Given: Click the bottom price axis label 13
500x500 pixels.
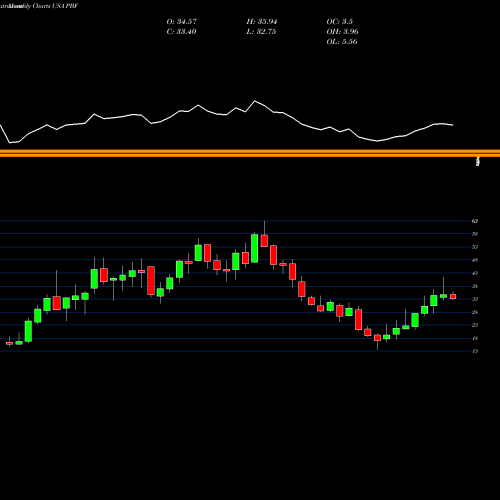Looking at the screenshot, I should pyautogui.click(x=475, y=351).
